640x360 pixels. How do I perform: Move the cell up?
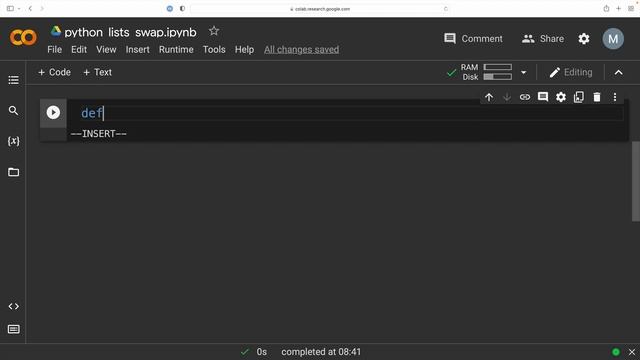coord(489,97)
